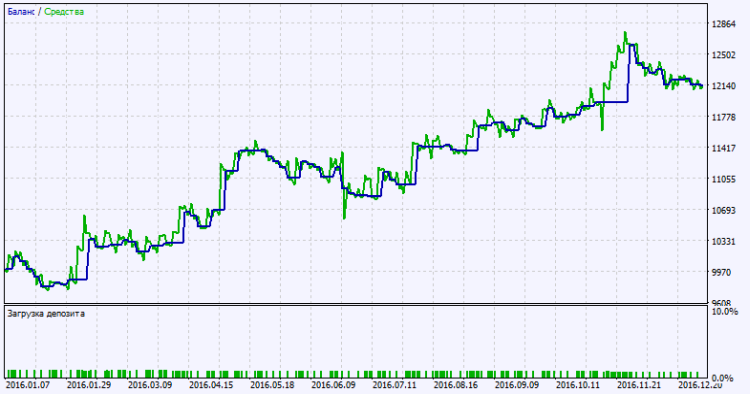The image size is (750, 394).
Task: Click date label 2016.01.07
Action: coord(28,385)
